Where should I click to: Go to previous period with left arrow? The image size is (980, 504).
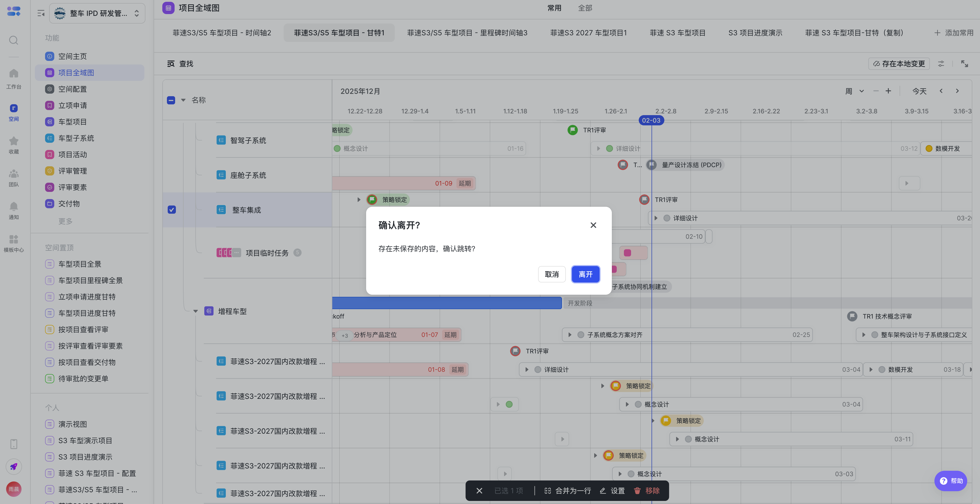(x=941, y=91)
